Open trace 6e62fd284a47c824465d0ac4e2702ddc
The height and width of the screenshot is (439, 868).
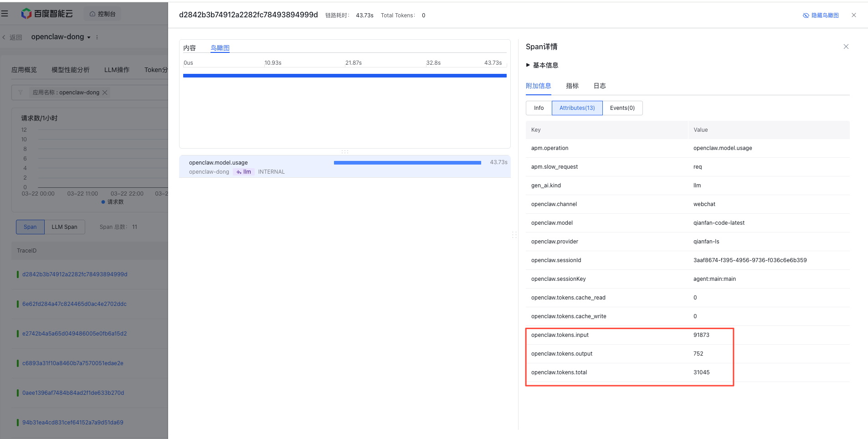pyautogui.click(x=74, y=304)
